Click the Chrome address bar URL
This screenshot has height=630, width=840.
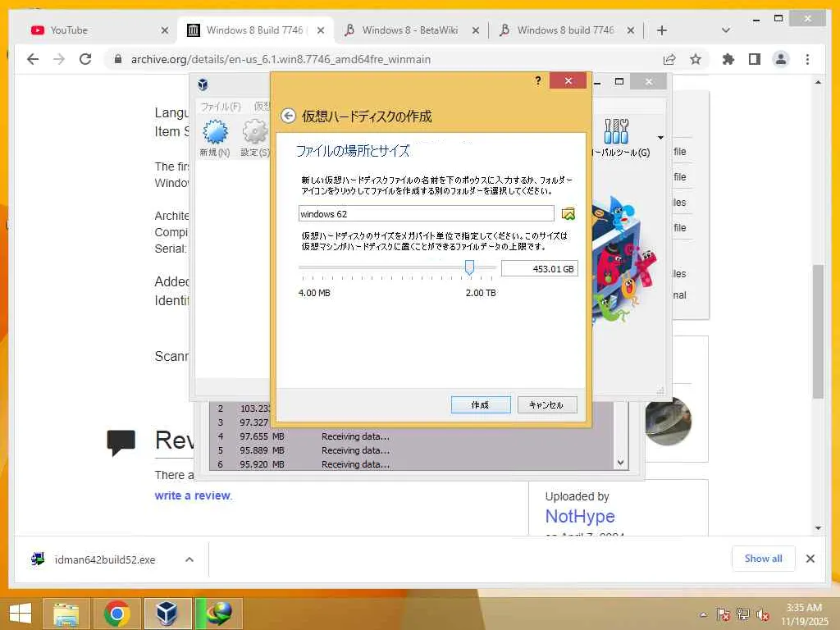281,59
